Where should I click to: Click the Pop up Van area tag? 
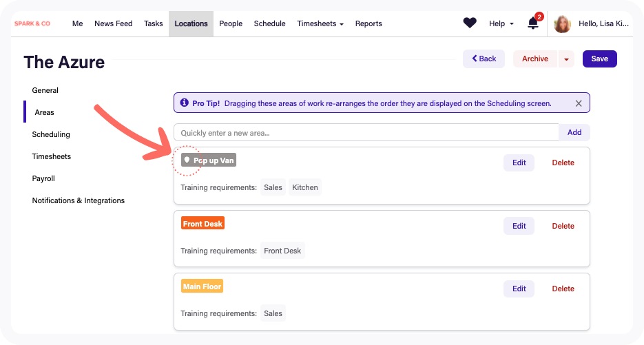209,160
